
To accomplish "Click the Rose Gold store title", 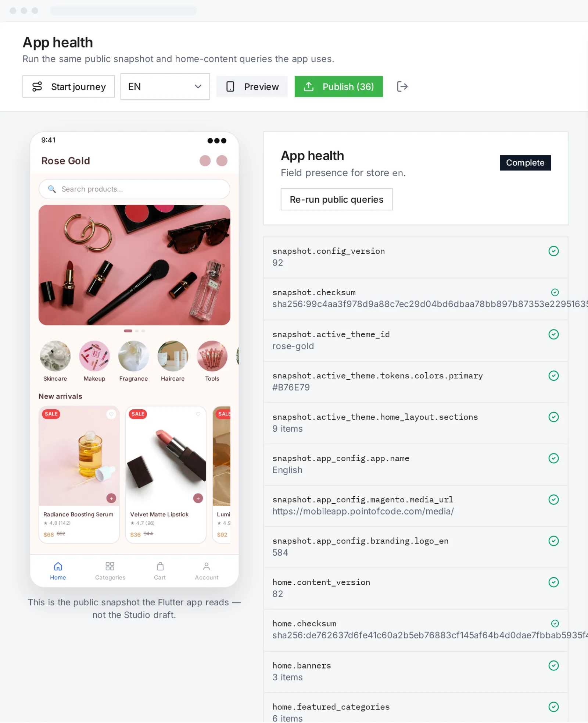I will pos(65,161).
